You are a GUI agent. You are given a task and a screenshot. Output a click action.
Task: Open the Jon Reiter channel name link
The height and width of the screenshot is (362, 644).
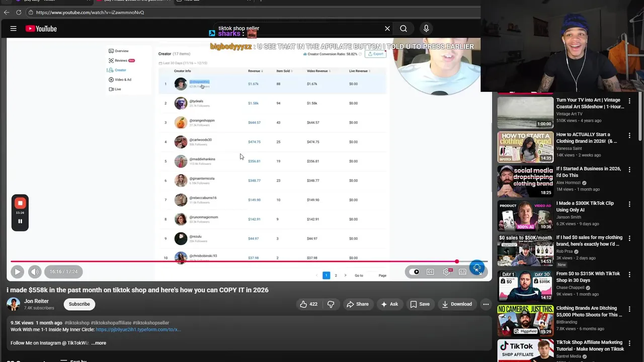(36, 301)
